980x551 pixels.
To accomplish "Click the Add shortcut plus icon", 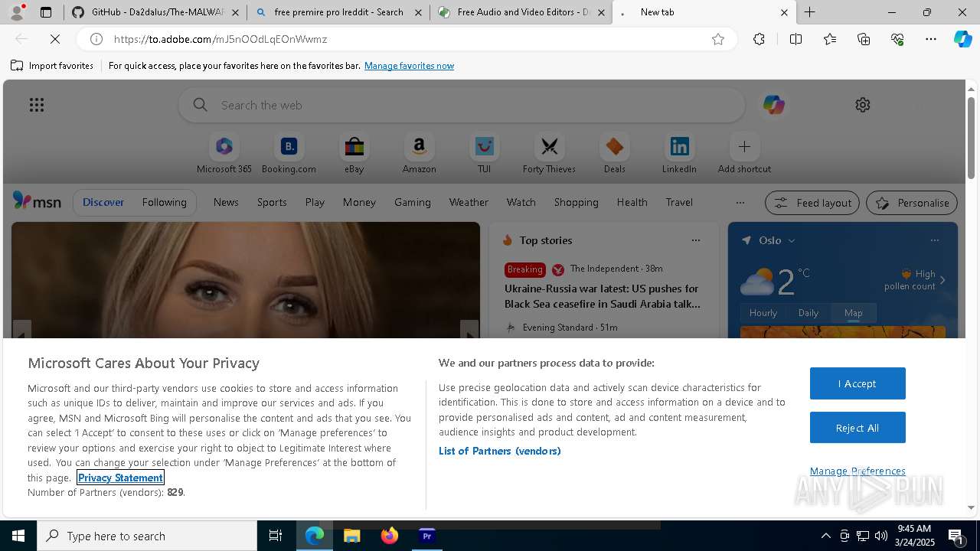I will point(744,146).
